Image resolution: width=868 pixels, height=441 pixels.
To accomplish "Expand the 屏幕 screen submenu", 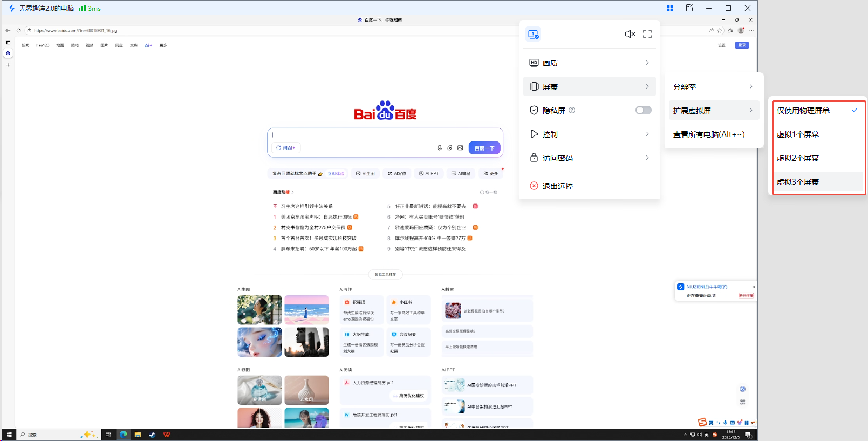I will click(590, 86).
